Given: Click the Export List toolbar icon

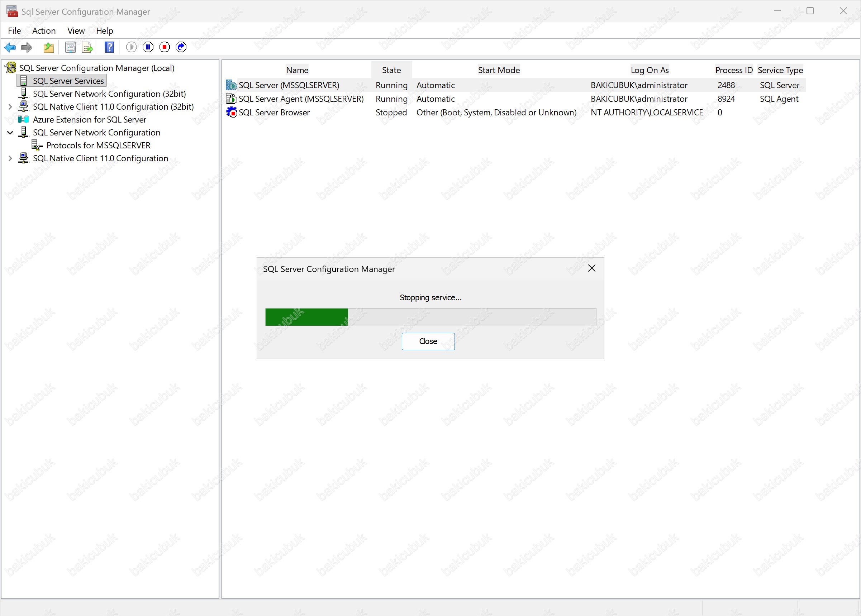Looking at the screenshot, I should point(87,47).
